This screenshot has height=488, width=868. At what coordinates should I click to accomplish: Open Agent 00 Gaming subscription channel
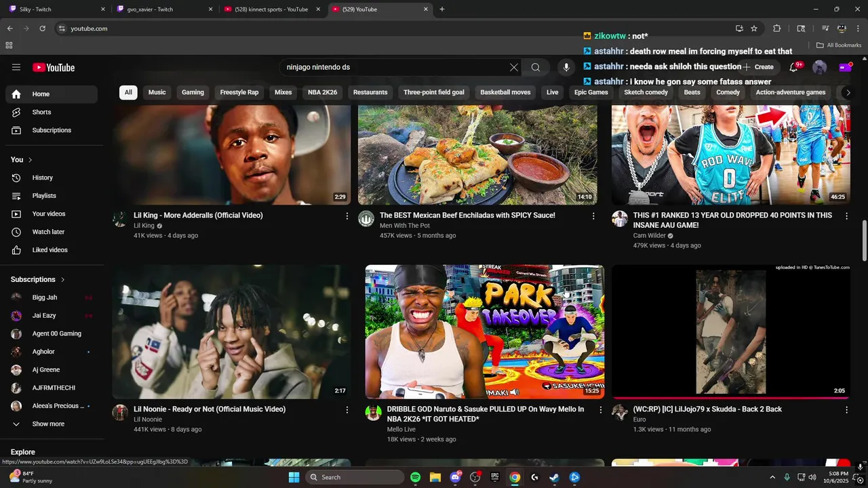[x=52, y=333]
